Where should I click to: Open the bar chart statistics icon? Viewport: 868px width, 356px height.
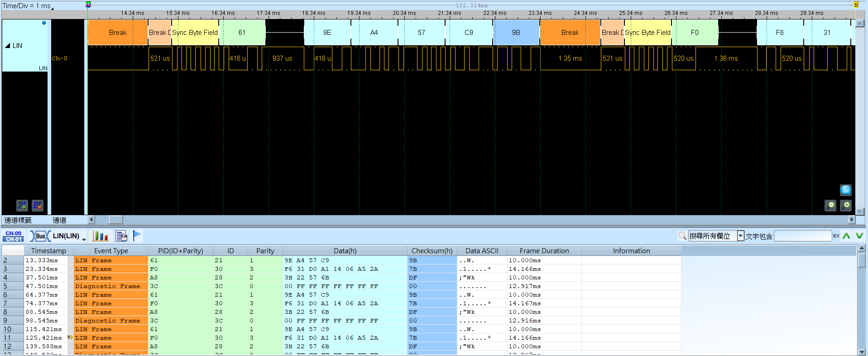click(x=101, y=236)
